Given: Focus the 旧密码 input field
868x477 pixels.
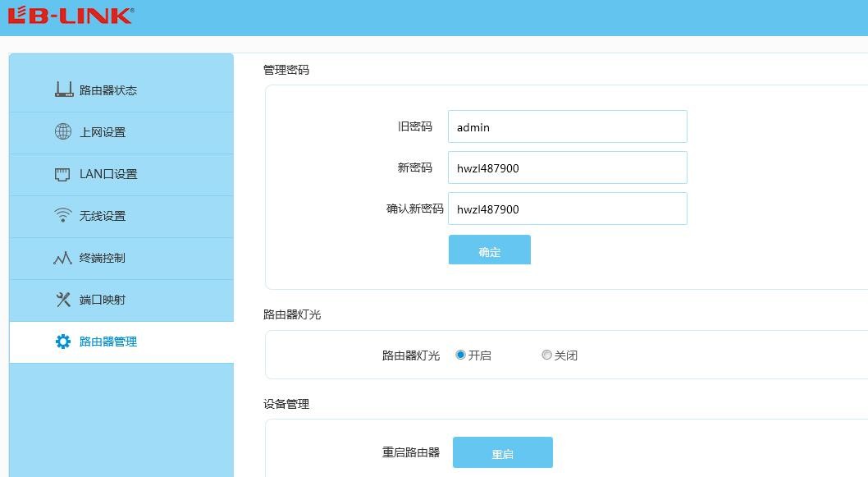Looking at the screenshot, I should [568, 126].
